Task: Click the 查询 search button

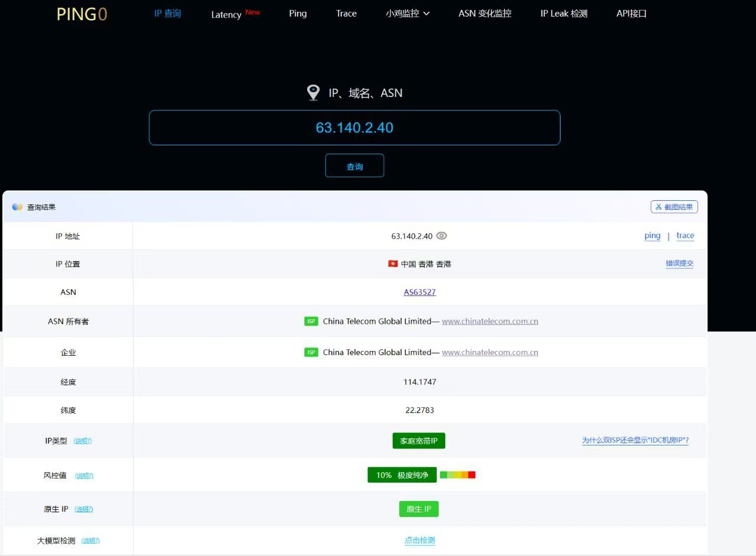Action: [354, 165]
